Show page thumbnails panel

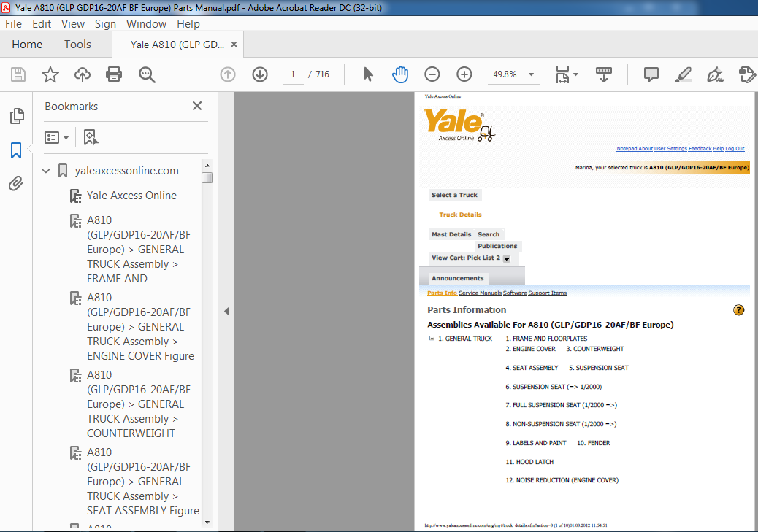click(x=17, y=116)
